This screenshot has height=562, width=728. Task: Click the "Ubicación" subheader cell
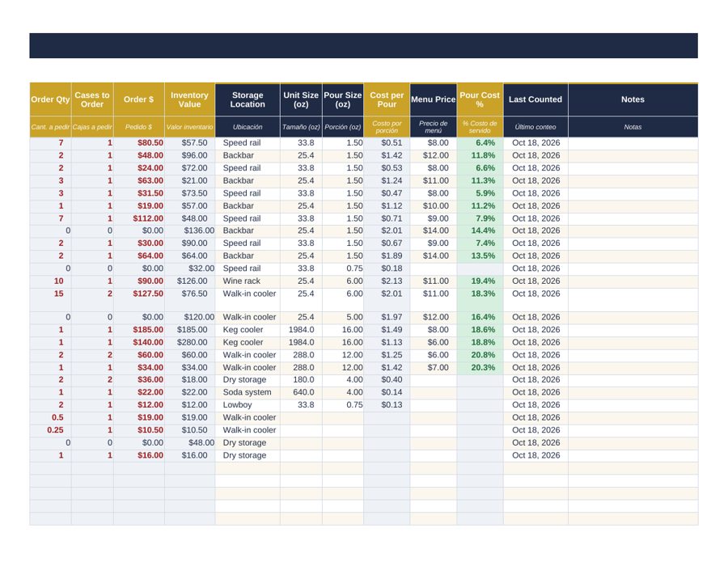tap(248, 127)
